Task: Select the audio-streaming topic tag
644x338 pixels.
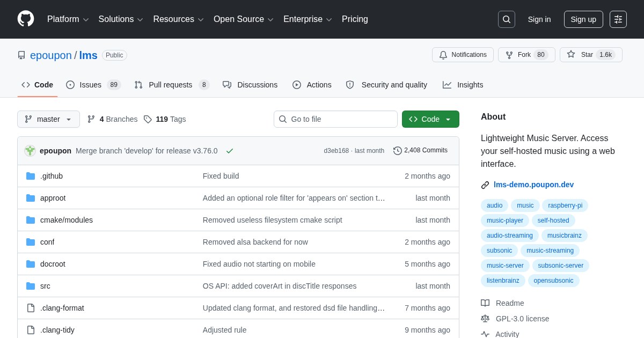Action: point(510,236)
